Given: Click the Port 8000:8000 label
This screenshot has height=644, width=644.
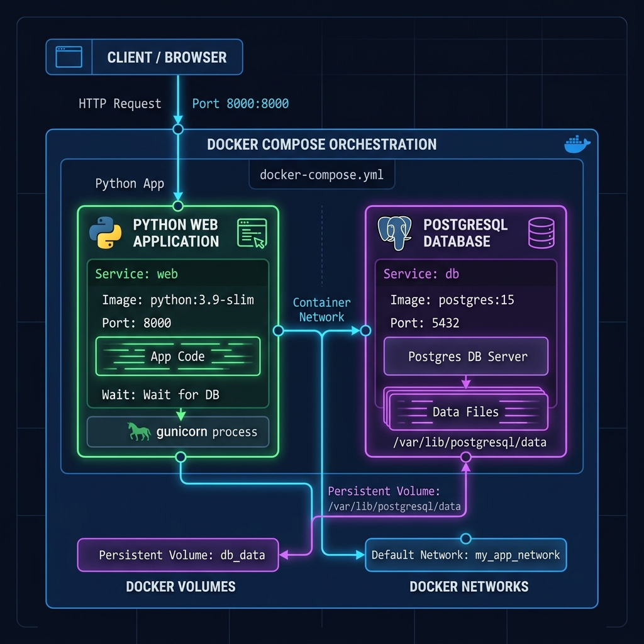Looking at the screenshot, I should point(240,104).
